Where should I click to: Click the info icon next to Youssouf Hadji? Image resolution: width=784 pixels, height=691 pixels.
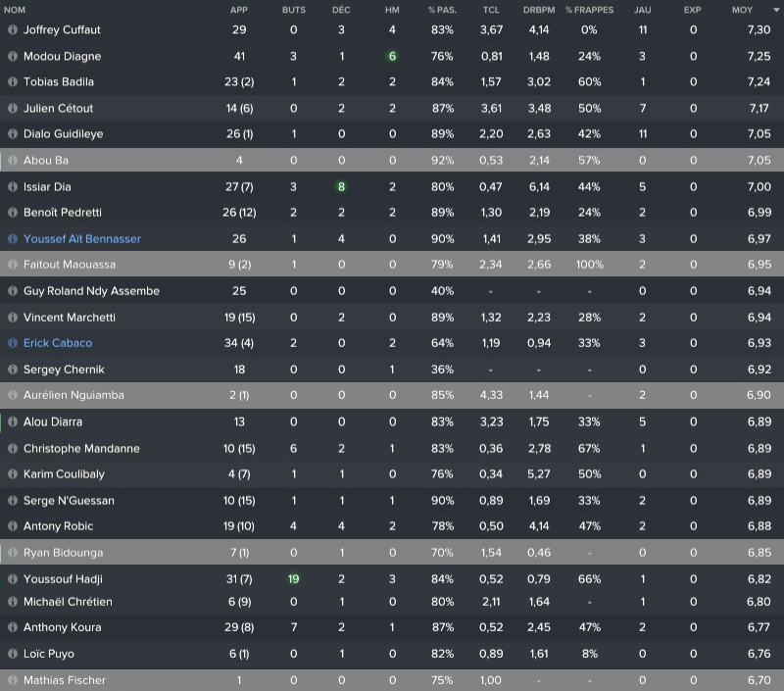(x=13, y=579)
